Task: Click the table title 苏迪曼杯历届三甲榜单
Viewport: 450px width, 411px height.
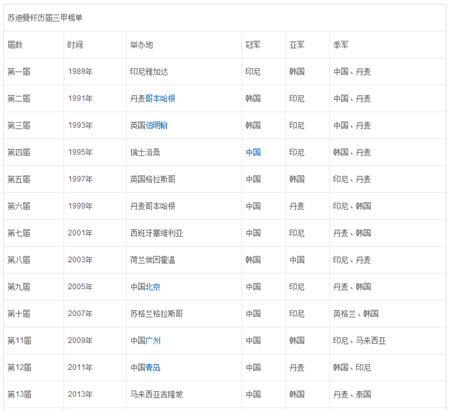Action: [x=45, y=18]
